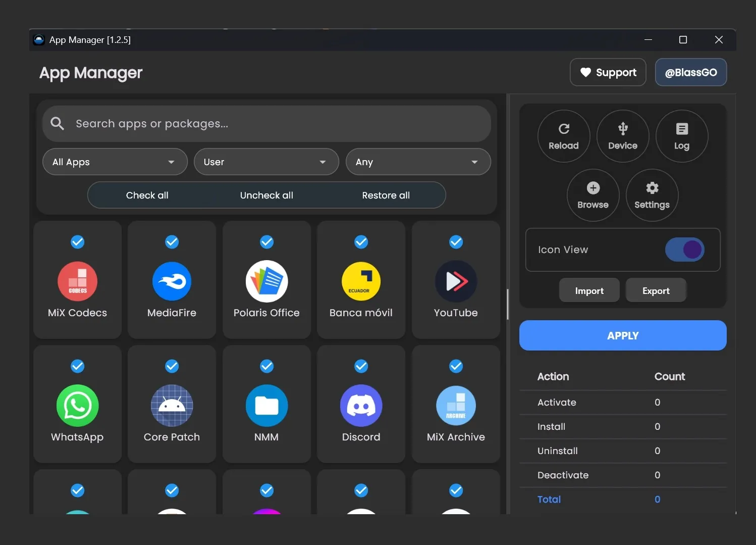Select the Restore all option

pyautogui.click(x=386, y=195)
